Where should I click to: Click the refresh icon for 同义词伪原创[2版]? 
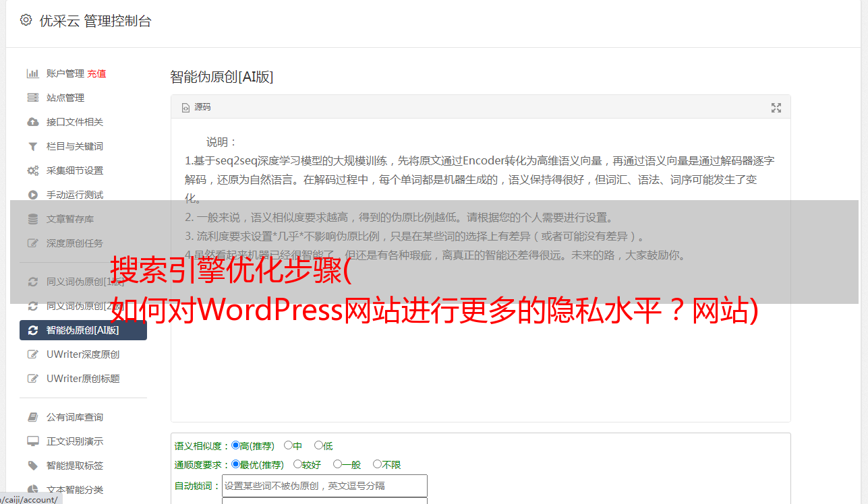click(x=32, y=306)
